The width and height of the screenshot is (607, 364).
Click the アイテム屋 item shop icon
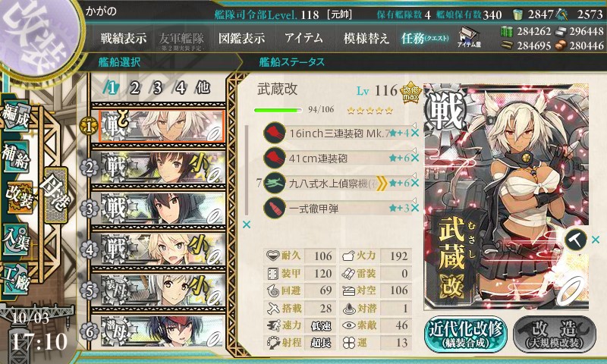(469, 37)
